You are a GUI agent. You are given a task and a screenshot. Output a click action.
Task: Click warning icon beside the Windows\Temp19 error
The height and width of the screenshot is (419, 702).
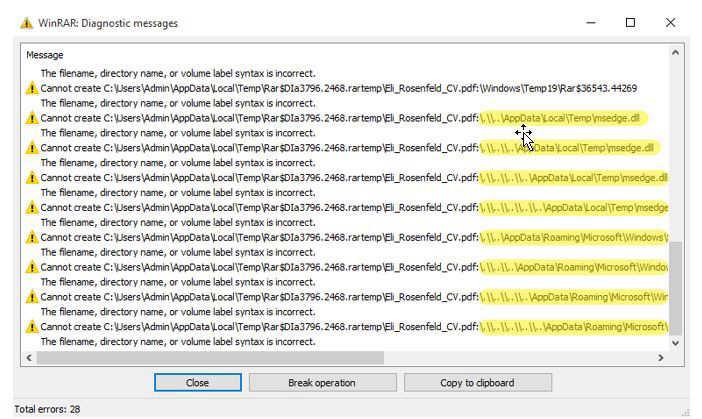pyautogui.click(x=31, y=88)
